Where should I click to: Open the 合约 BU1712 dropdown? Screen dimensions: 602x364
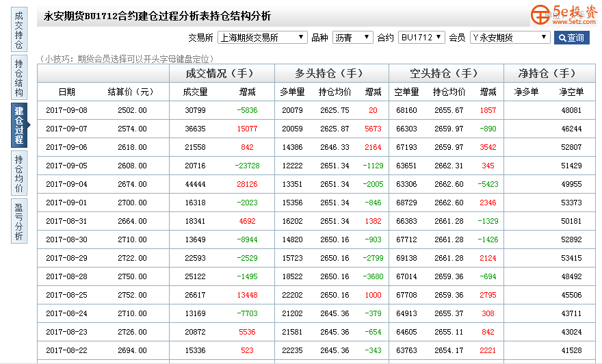(421, 37)
